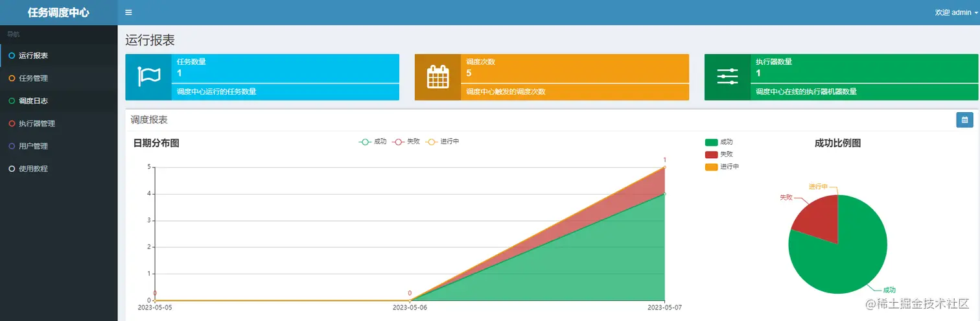Click the blue circle icon beside 运行报表
This screenshot has height=321, width=980.
click(12, 56)
